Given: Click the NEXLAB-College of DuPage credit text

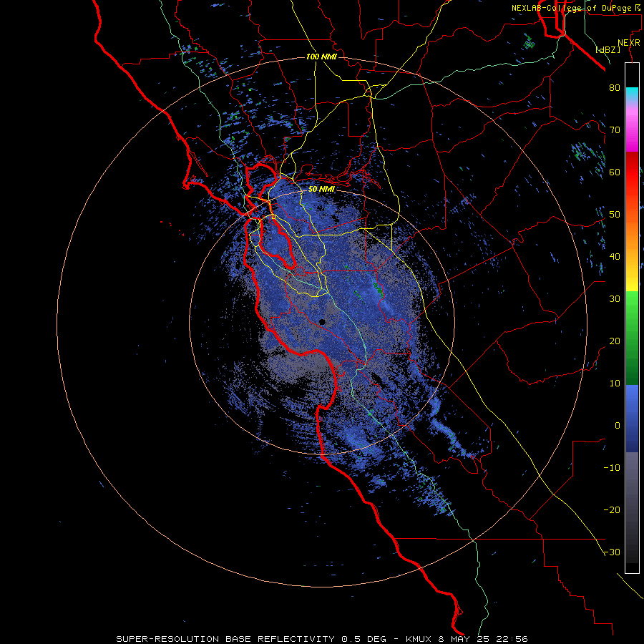Looking at the screenshot, I should point(575,8).
